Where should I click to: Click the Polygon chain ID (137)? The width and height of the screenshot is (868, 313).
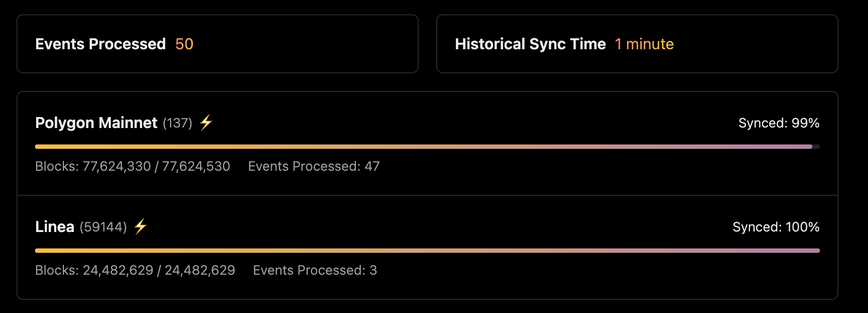tap(177, 123)
